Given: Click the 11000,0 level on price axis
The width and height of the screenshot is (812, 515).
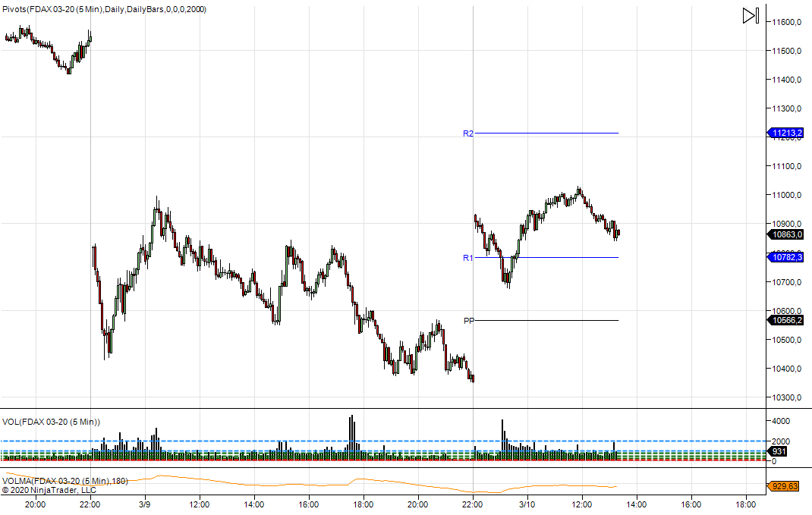Looking at the screenshot, I should [787, 195].
